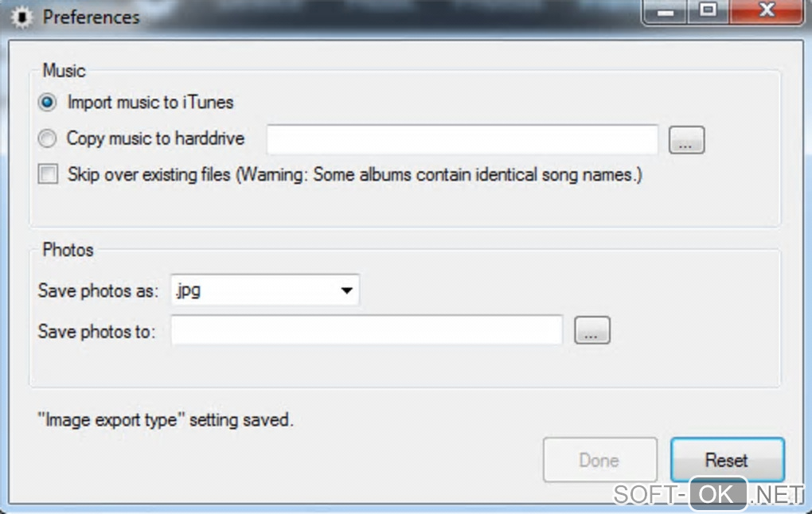This screenshot has width=812, height=514.
Task: Focus the Copy music harddrive path field
Action: click(x=462, y=139)
